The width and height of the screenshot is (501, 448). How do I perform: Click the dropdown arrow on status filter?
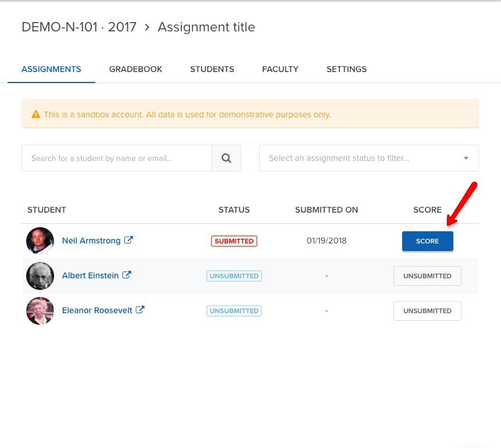point(466,158)
